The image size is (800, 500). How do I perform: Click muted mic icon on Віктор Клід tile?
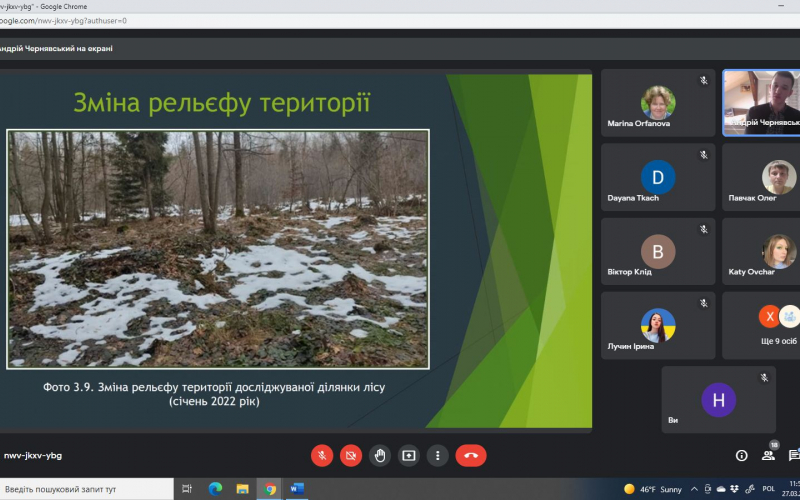coord(704,229)
